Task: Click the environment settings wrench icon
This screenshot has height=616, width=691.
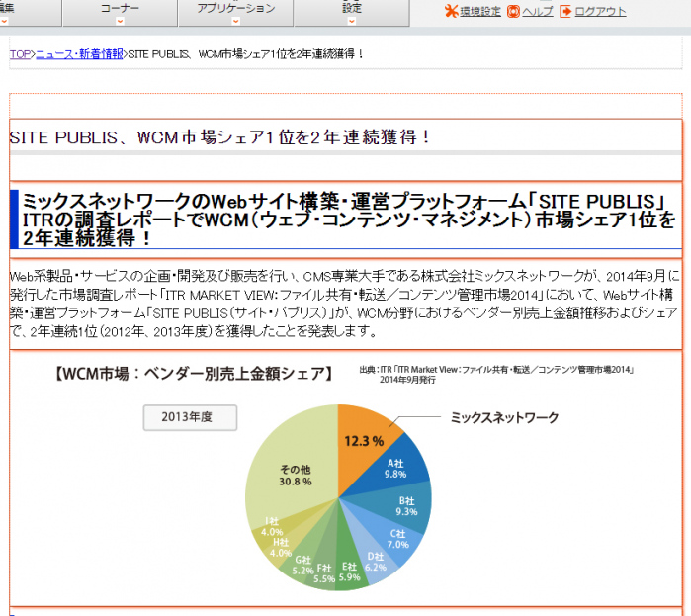Action: tap(451, 11)
